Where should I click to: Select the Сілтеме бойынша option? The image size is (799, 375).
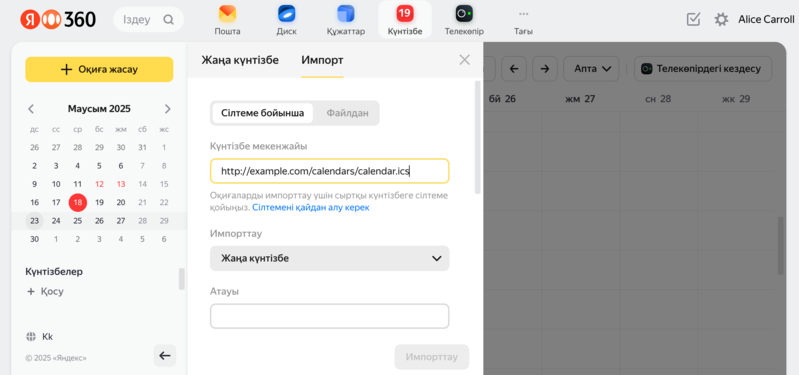coord(262,113)
